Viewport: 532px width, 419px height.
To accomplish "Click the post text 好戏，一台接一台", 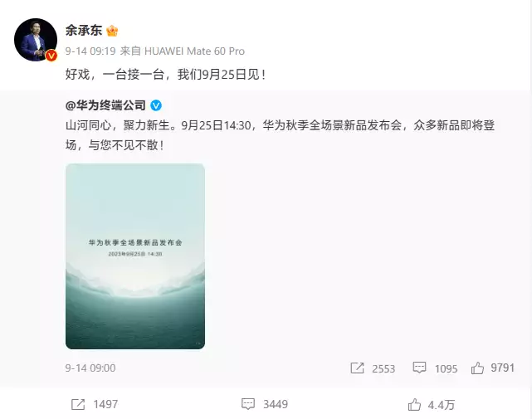I will (115, 75).
